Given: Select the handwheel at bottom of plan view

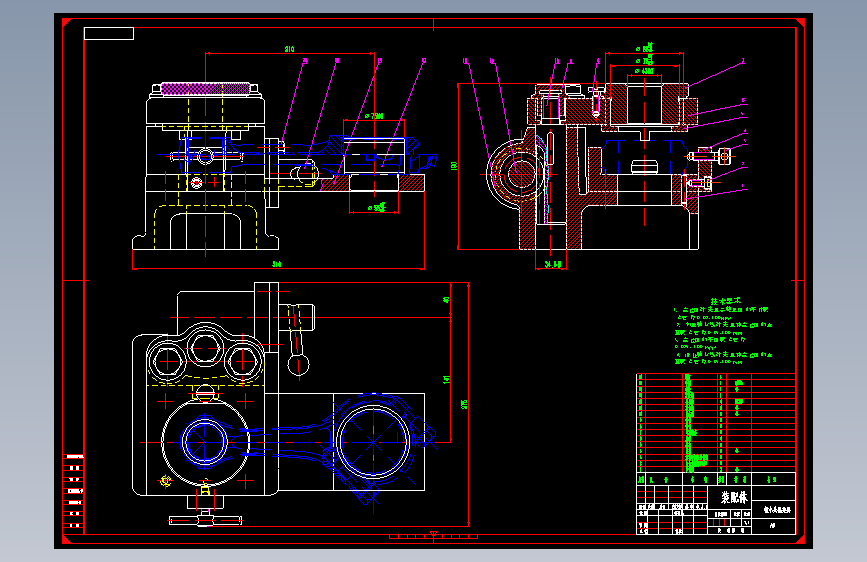Looking at the screenshot, I should 205,520.
